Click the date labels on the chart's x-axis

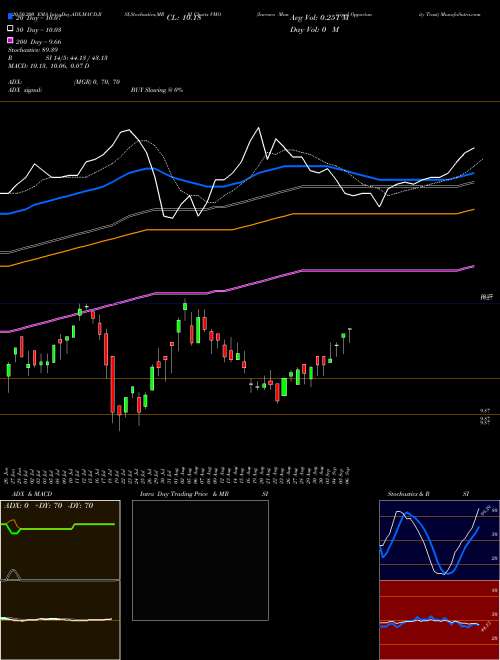(178, 475)
